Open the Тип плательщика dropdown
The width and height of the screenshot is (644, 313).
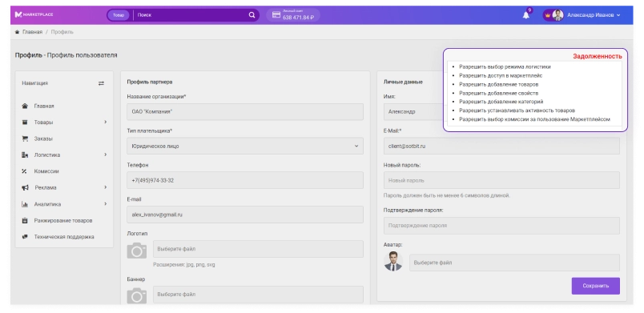pyautogui.click(x=245, y=146)
